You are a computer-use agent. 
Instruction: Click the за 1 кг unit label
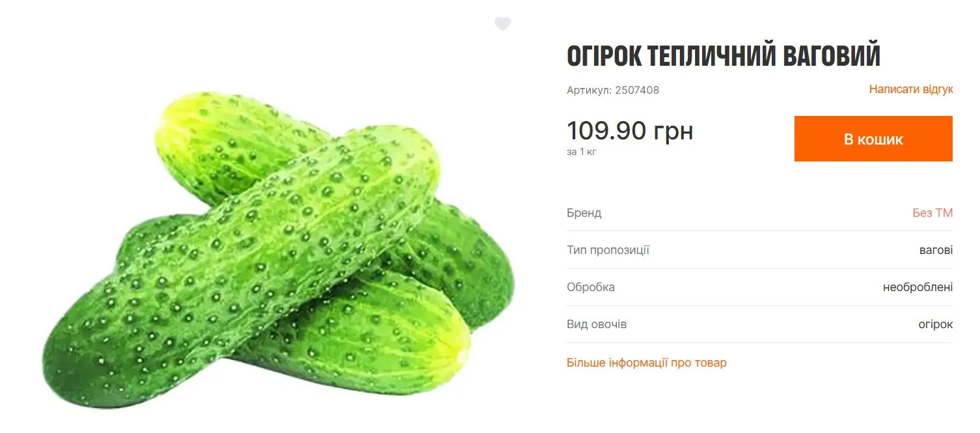[581, 152]
